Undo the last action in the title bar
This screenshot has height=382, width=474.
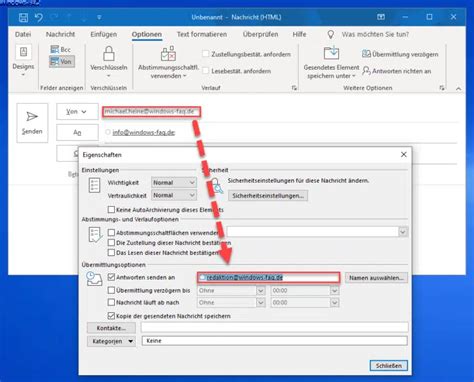39,17
